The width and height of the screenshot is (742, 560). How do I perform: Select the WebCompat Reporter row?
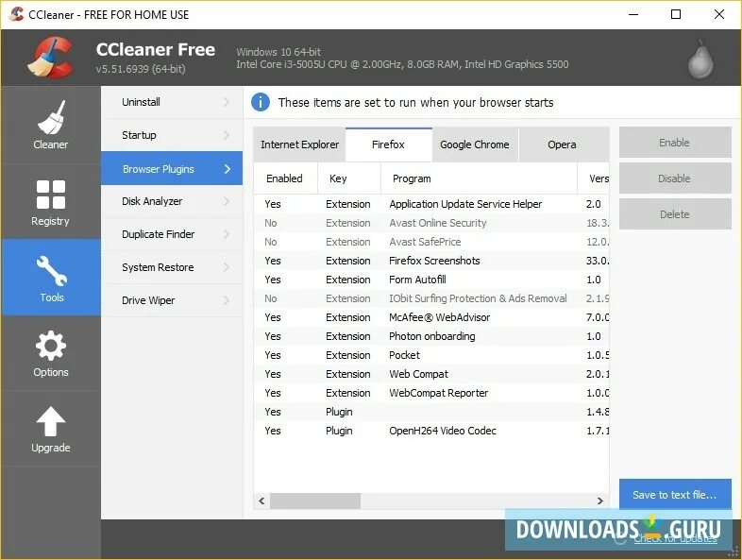tap(431, 393)
